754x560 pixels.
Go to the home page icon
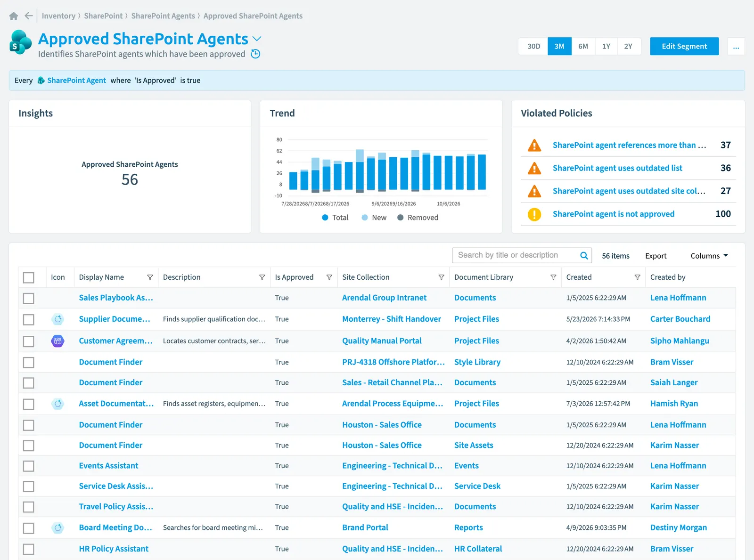pos(14,16)
